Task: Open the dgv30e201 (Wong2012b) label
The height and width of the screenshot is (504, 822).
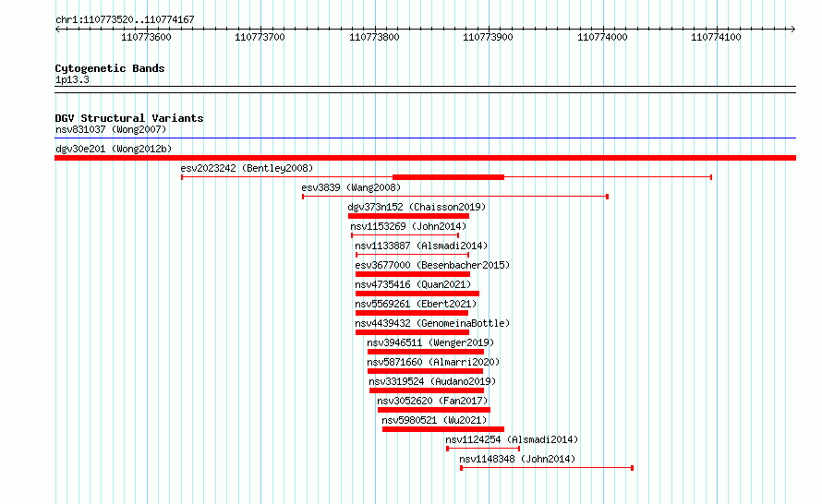Action: point(114,149)
